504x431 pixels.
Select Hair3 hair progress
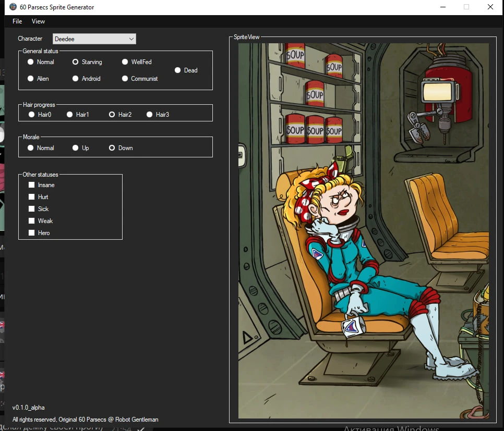149,114
